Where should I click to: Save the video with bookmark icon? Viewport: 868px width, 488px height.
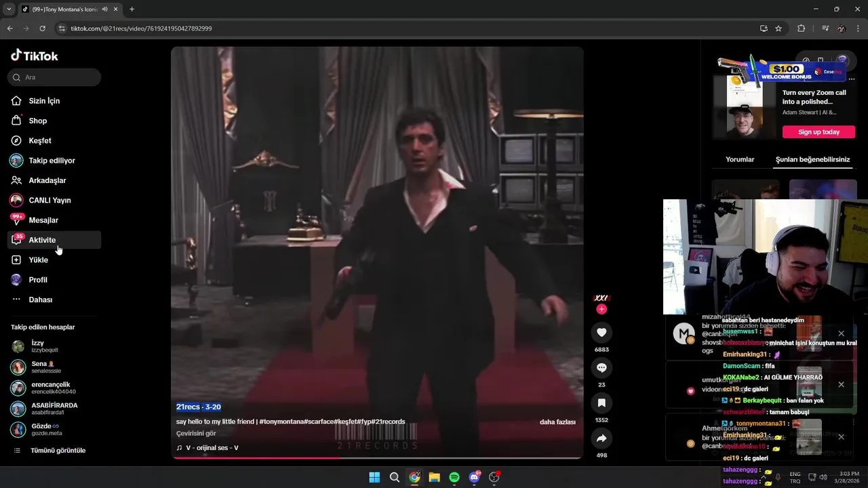[601, 403]
